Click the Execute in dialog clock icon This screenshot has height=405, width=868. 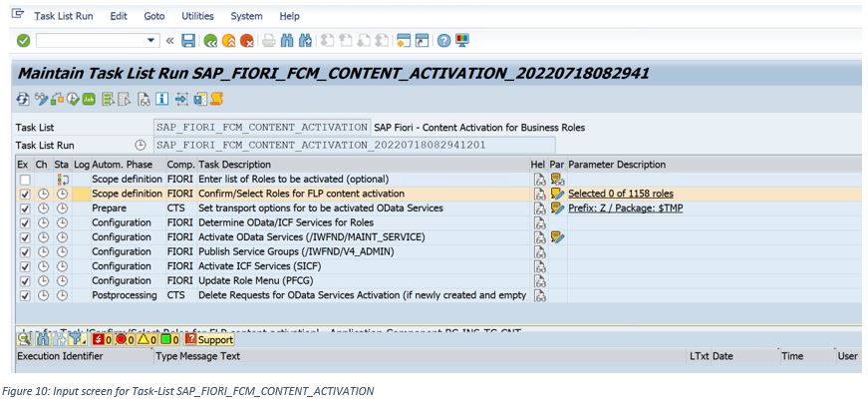pos(73,99)
